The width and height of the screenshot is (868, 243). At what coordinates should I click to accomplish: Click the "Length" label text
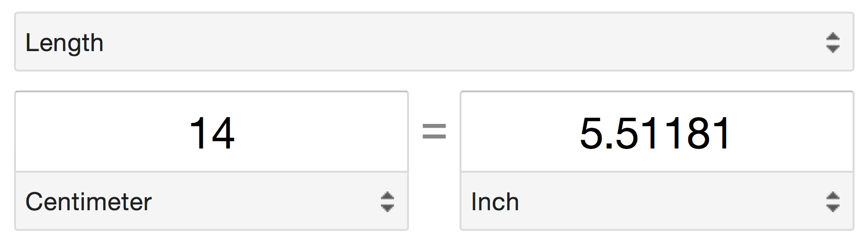point(64,42)
